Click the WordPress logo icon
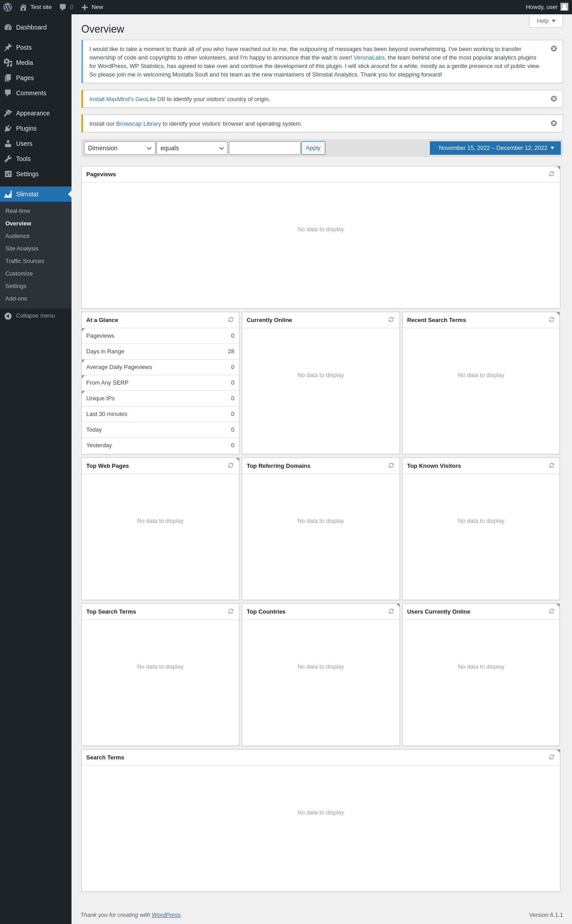This screenshot has height=924, width=572. click(x=8, y=7)
